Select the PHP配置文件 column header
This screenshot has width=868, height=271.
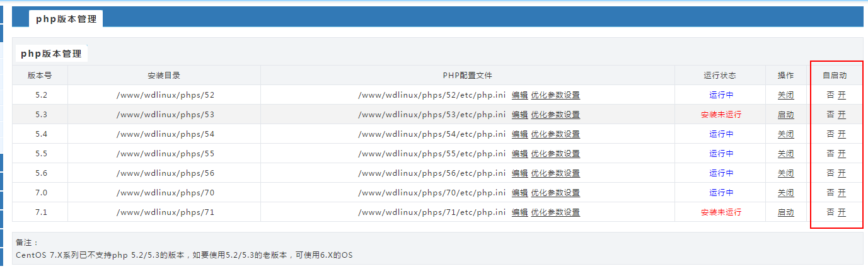467,76
